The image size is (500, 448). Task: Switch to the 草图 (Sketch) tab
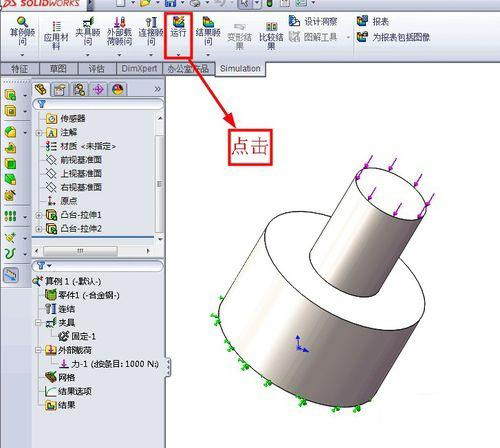click(58, 69)
